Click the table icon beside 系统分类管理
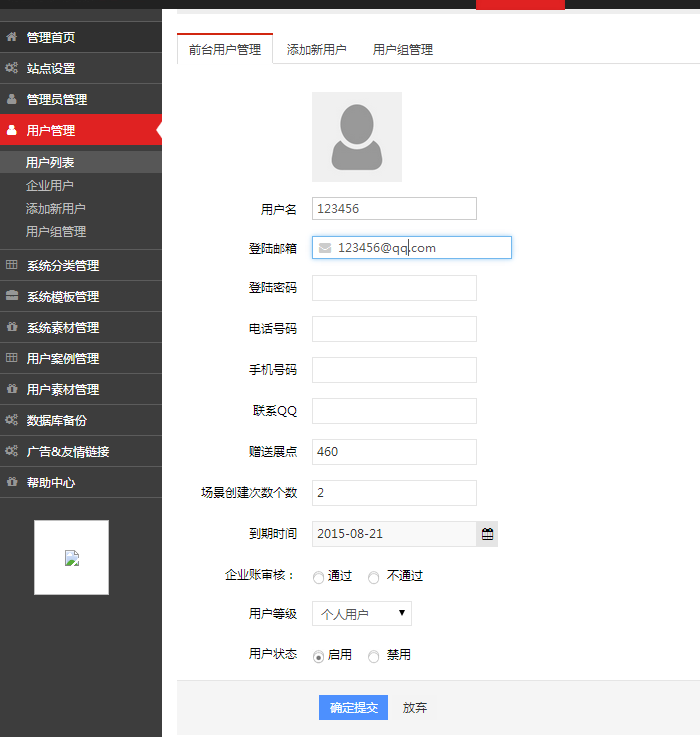 [x=12, y=265]
